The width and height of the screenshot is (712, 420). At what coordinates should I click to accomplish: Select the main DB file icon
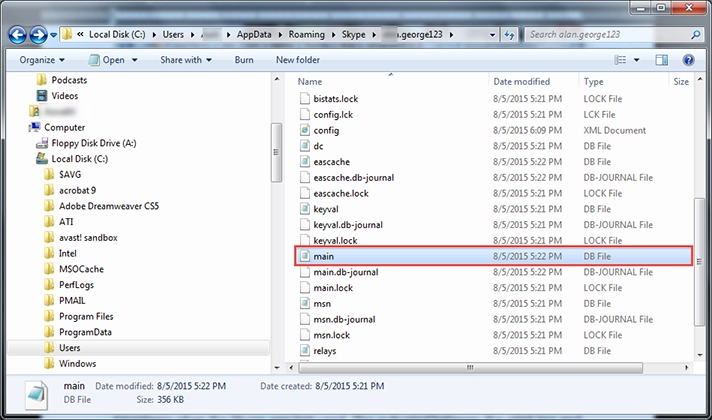pyautogui.click(x=305, y=256)
